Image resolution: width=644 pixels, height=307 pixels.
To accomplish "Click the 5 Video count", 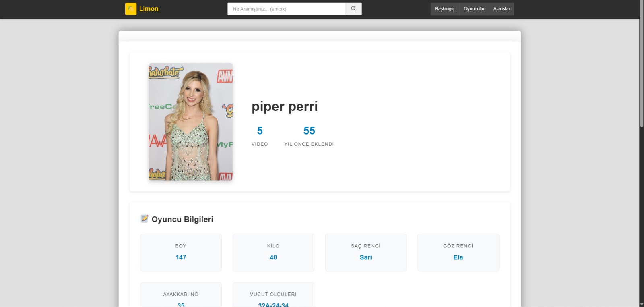I will point(260,131).
